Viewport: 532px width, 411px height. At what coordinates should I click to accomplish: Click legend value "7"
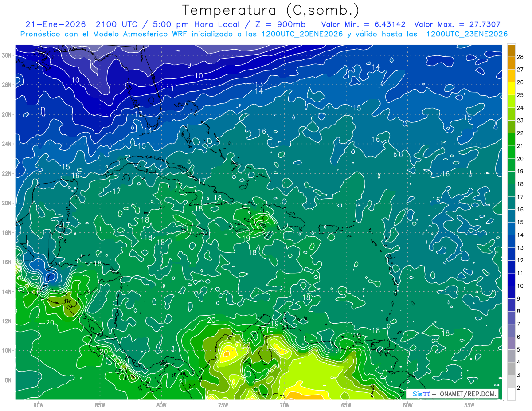pyautogui.click(x=519, y=324)
